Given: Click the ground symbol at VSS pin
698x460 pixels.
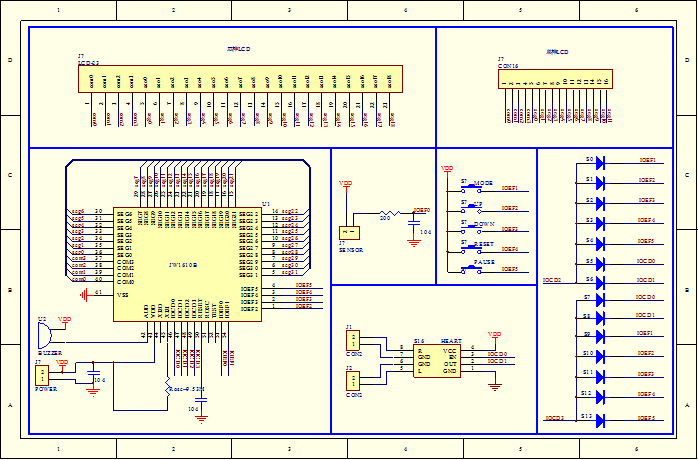Looking at the screenshot, I should (87, 295).
